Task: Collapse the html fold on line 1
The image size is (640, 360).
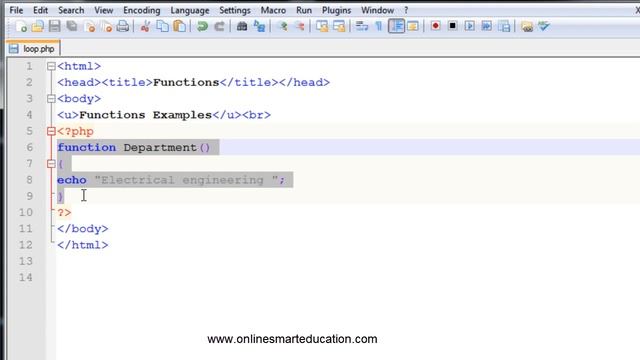Action: [51, 66]
